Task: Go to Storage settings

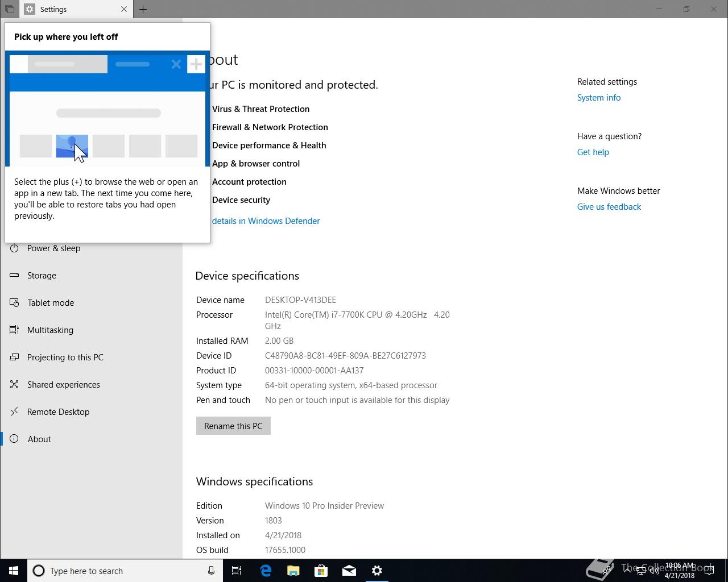Action: point(42,276)
